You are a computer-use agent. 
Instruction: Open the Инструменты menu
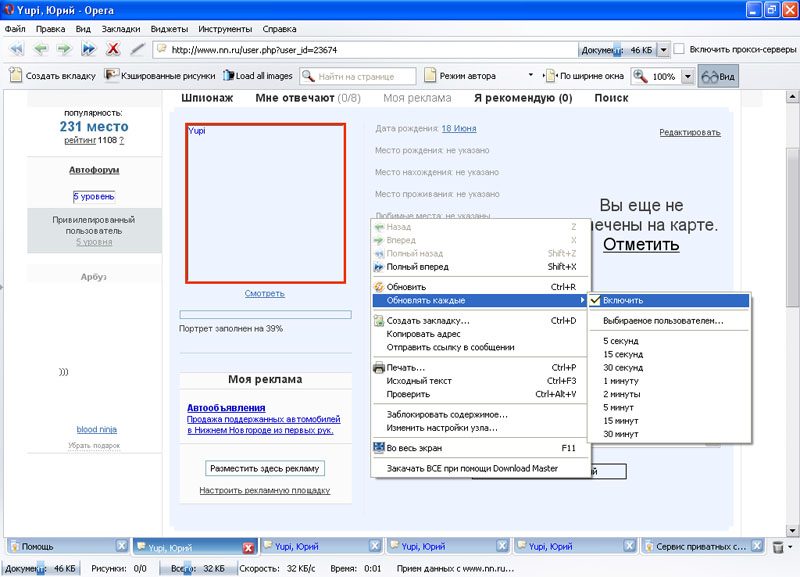click(225, 29)
